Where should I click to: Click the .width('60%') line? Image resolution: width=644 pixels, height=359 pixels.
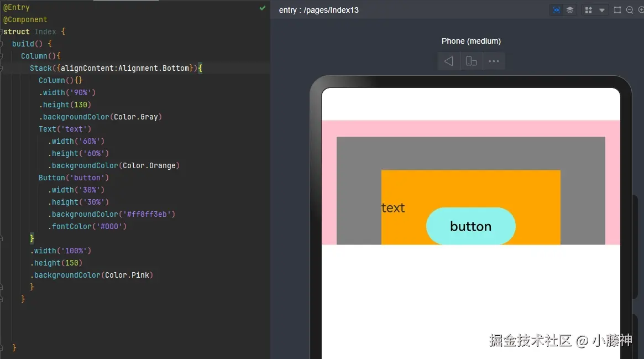(x=76, y=141)
